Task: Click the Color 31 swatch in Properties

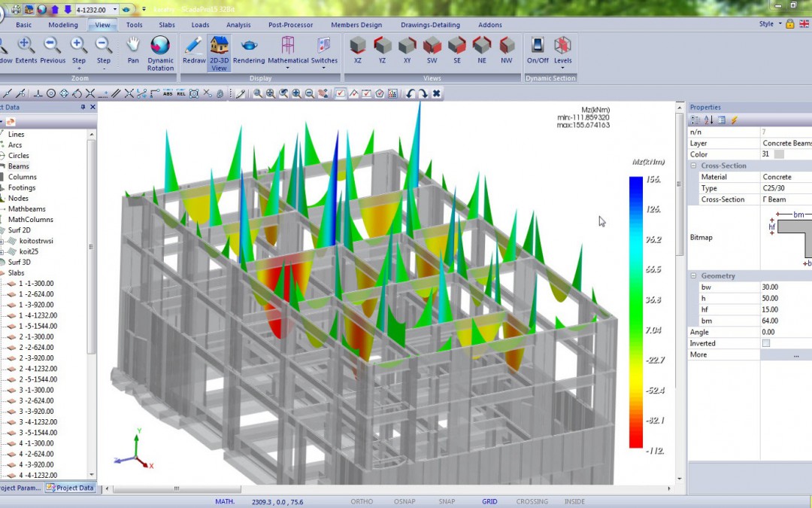Action: (780, 154)
